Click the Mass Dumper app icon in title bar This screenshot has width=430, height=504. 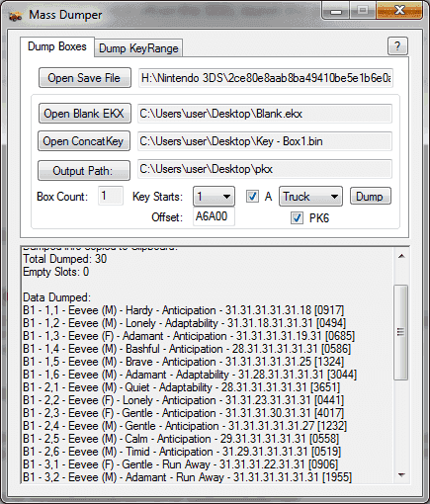pos(15,16)
